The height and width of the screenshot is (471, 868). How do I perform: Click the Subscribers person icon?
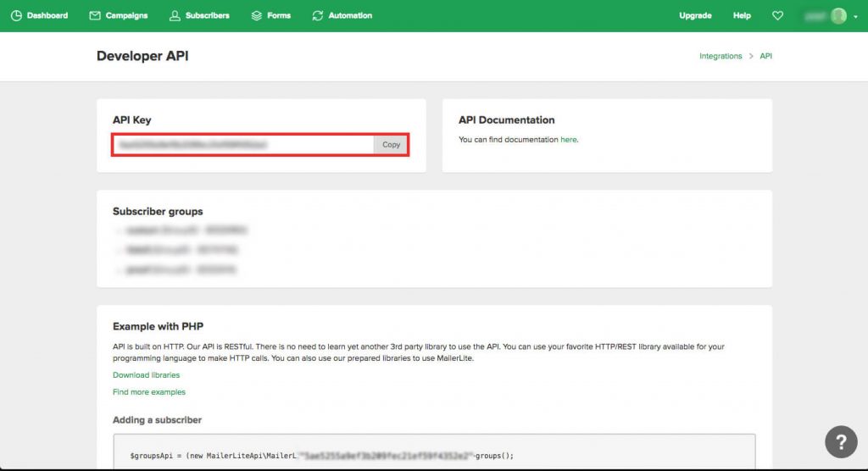pyautogui.click(x=175, y=15)
